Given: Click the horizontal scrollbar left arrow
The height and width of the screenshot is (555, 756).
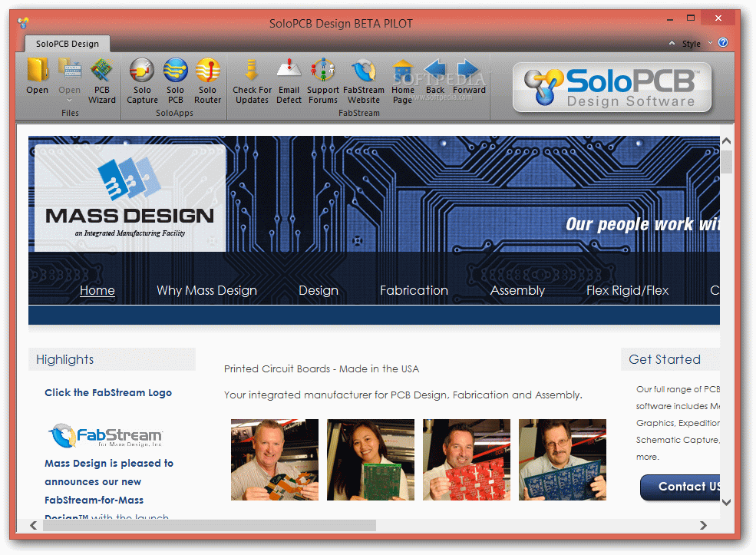Looking at the screenshot, I should coord(33,525).
